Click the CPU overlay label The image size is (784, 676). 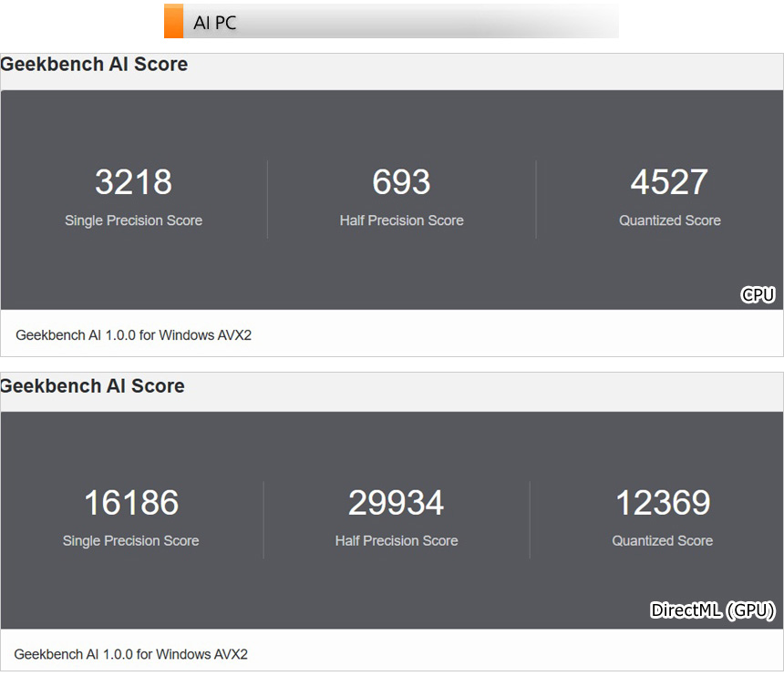click(758, 294)
